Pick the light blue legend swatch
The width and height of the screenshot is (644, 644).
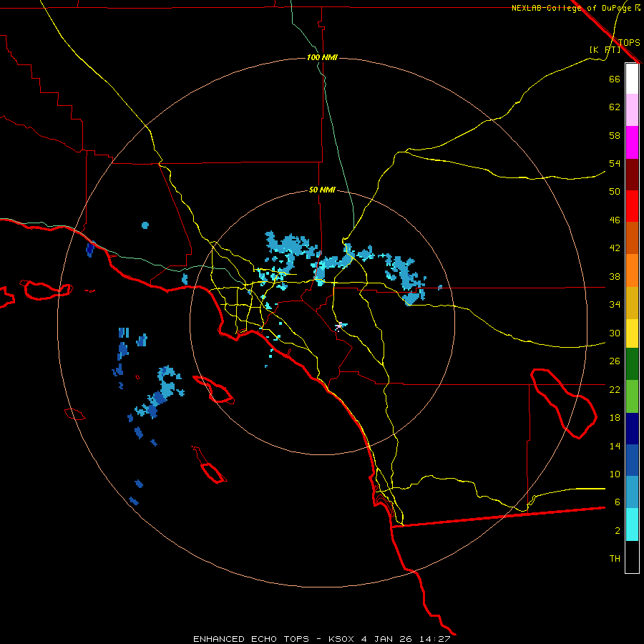632,492
